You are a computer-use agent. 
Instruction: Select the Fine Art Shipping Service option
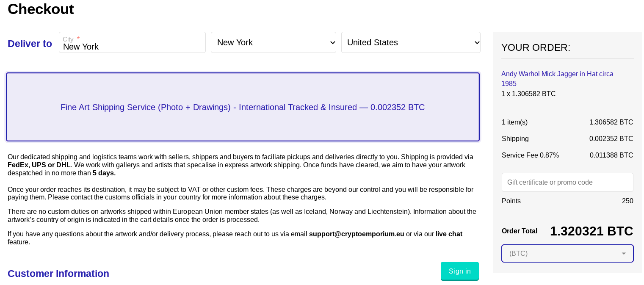point(243,107)
